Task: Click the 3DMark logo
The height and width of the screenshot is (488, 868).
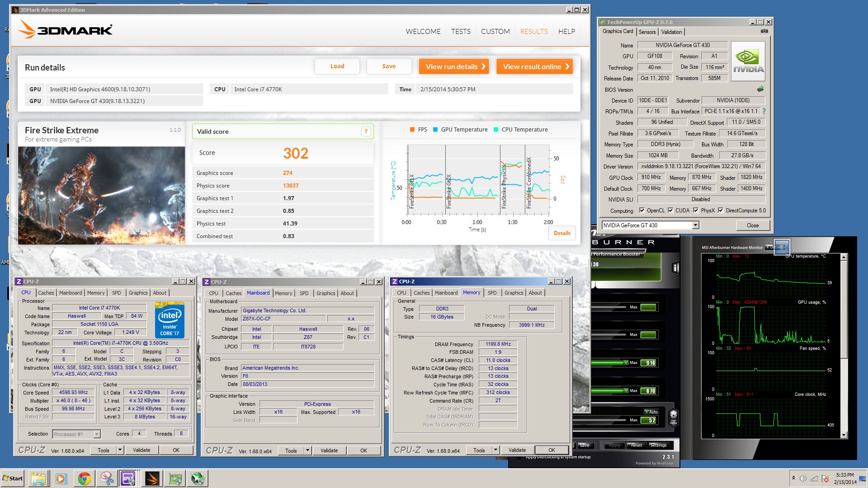Action: click(65, 29)
